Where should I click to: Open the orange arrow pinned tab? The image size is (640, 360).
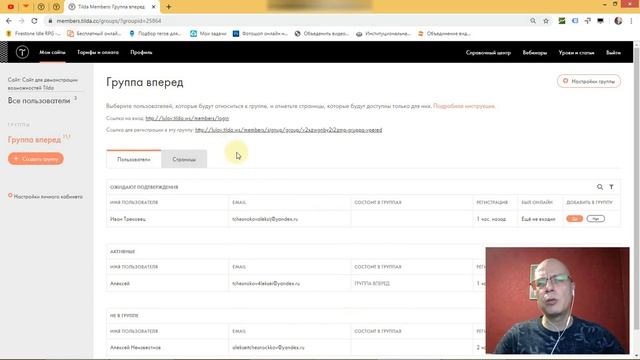26,7
